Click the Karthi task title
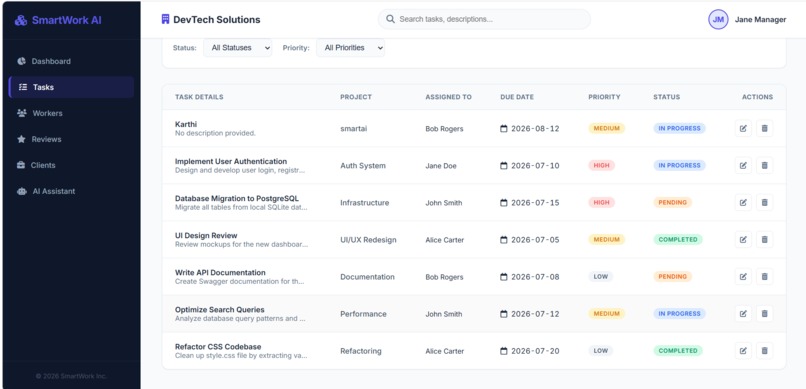Image resolution: width=806 pixels, height=389 pixels. click(x=186, y=124)
